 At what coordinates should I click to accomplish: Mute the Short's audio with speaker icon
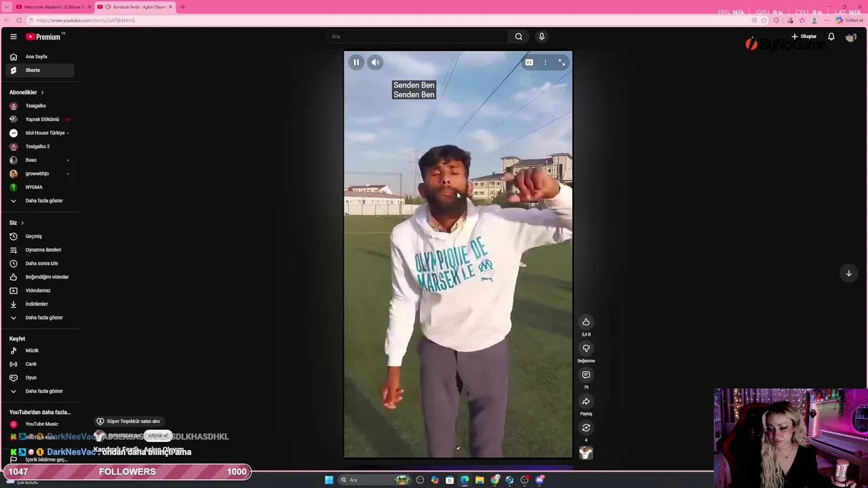click(x=375, y=62)
